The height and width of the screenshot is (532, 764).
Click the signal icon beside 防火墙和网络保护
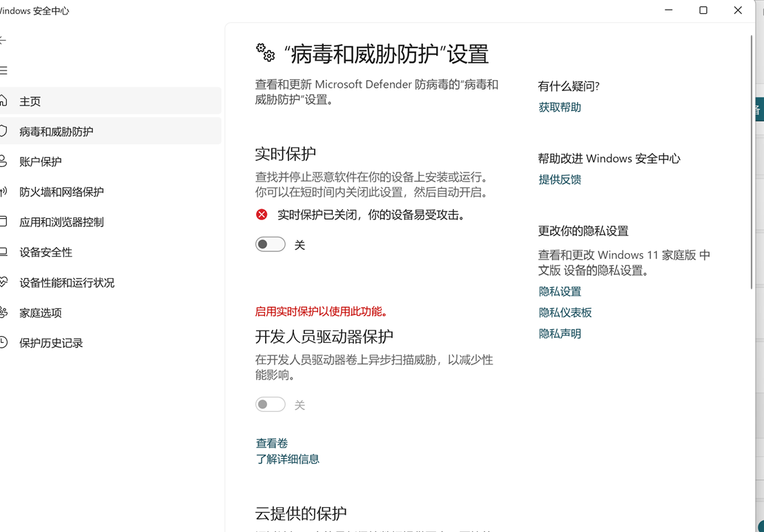(3, 191)
